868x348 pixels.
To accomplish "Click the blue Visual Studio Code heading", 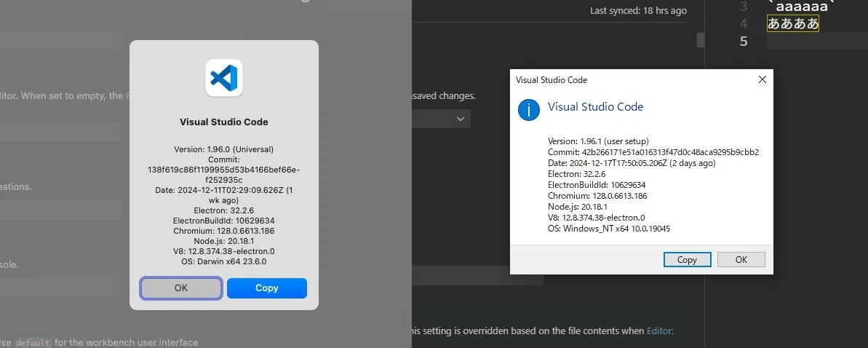I will point(595,106).
